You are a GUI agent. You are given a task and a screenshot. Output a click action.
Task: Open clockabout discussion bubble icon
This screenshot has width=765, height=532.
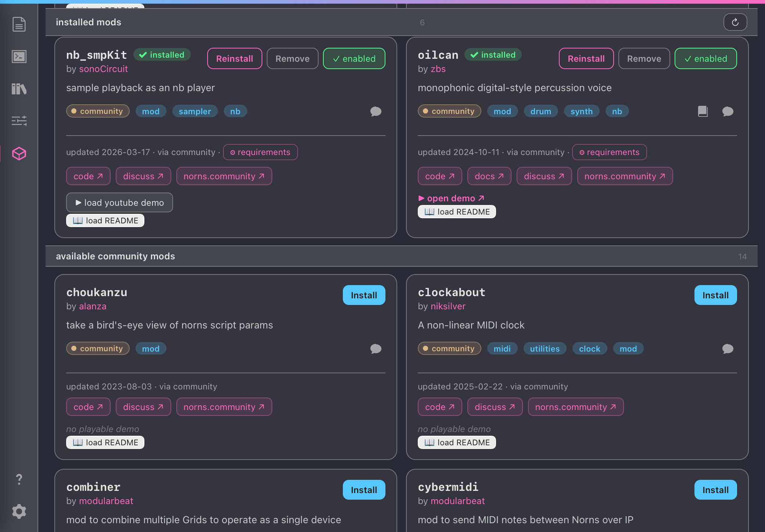(728, 349)
